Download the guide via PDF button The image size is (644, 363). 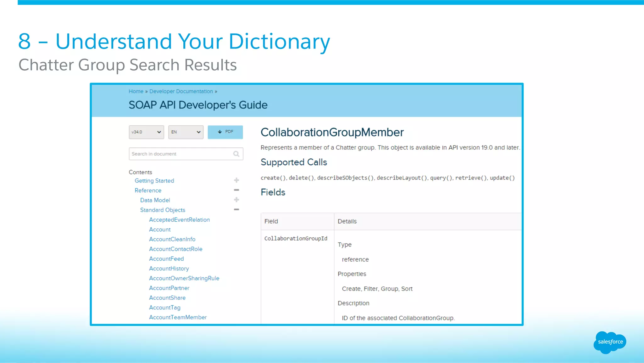[x=225, y=132]
